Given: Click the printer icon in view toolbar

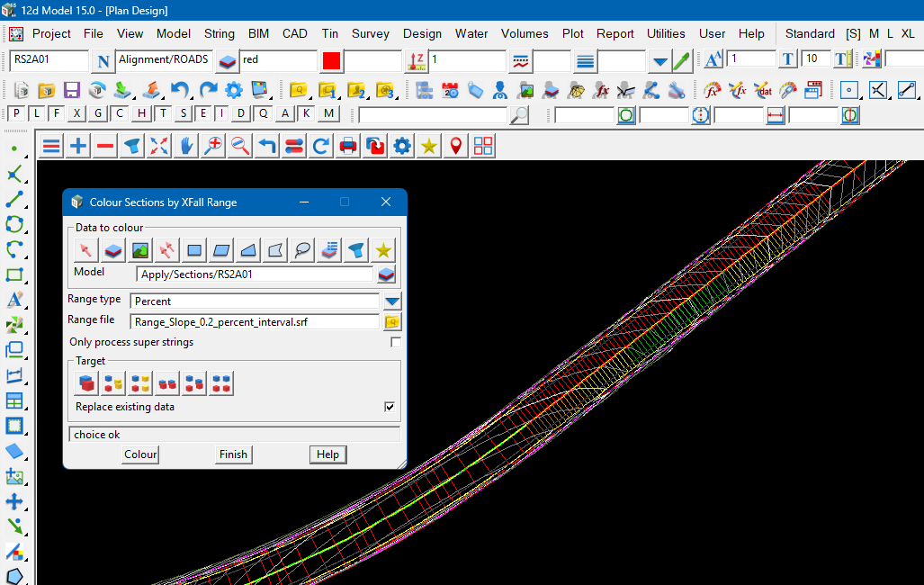Looking at the screenshot, I should 348,147.
